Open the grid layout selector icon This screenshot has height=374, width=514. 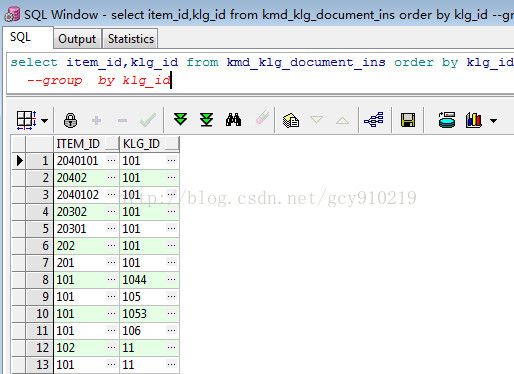(x=26, y=120)
